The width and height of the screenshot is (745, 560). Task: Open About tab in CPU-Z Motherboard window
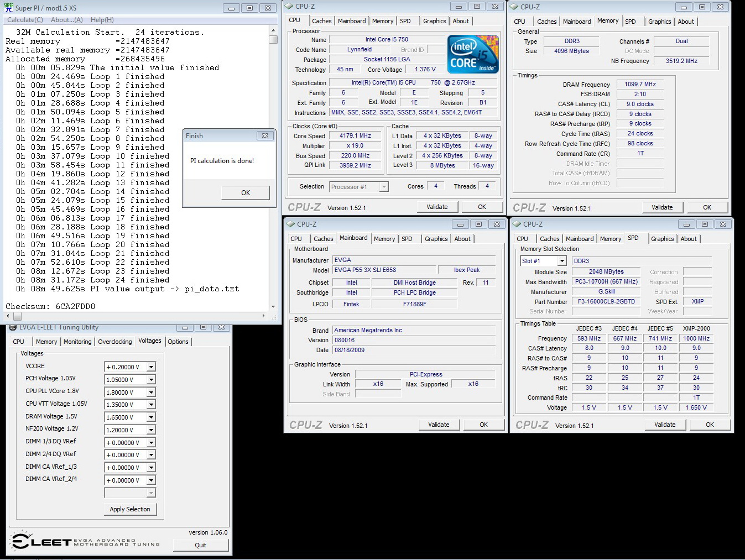click(x=462, y=239)
